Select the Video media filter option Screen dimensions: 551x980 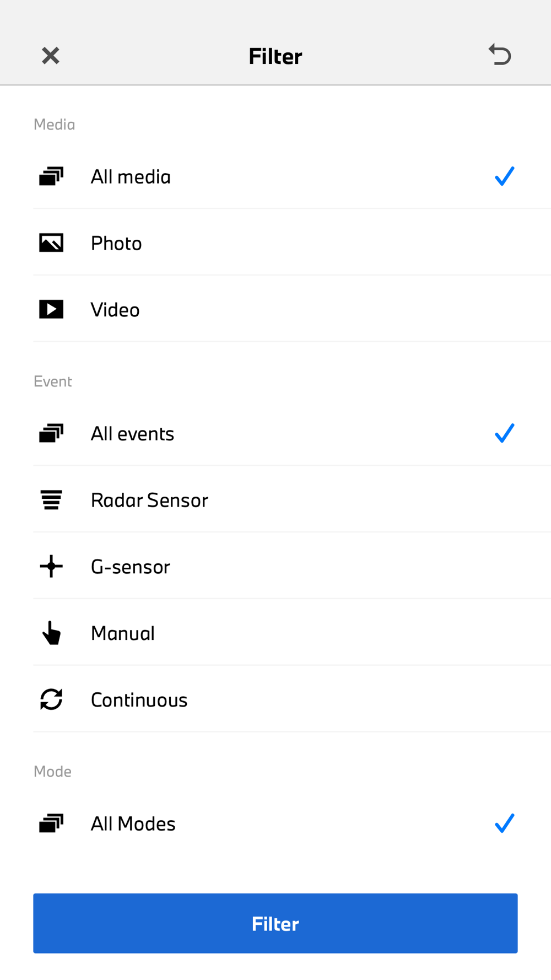coord(292,309)
